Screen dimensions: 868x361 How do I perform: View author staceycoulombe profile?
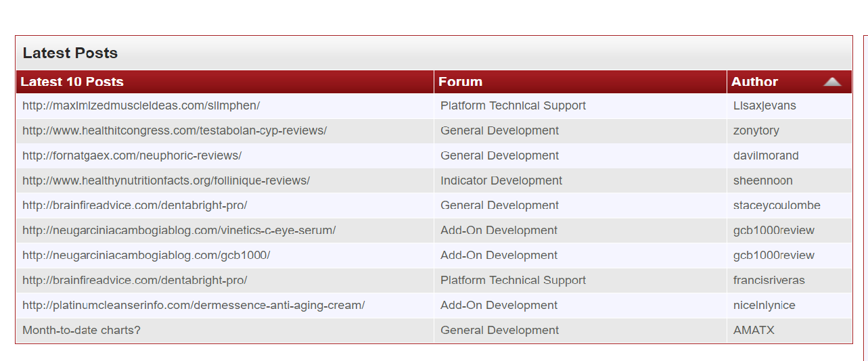point(777,206)
